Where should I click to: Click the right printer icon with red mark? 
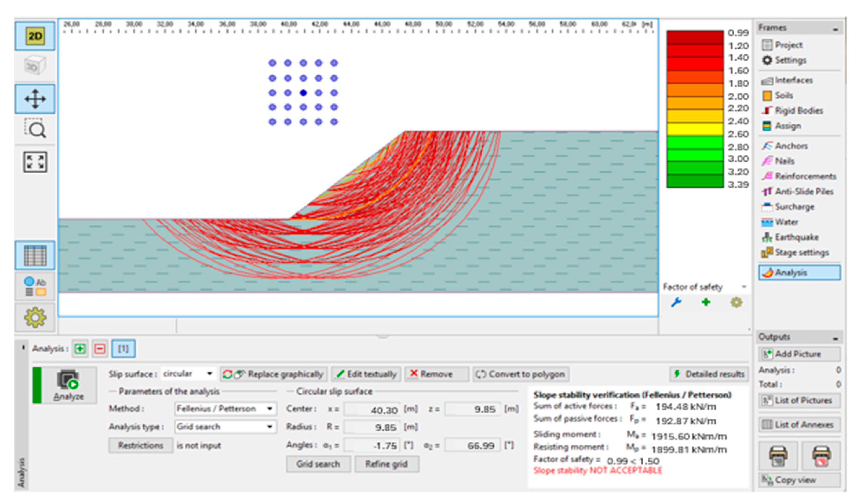(x=821, y=456)
